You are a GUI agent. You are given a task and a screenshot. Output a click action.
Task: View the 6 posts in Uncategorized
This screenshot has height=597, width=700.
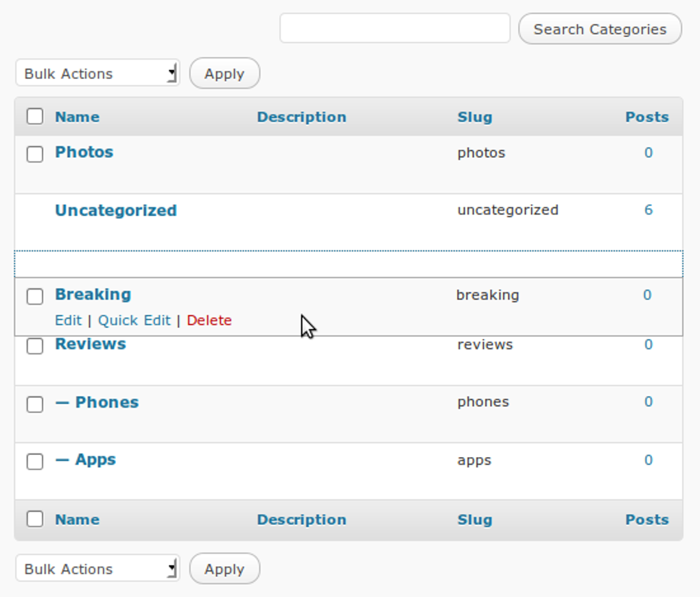(647, 210)
